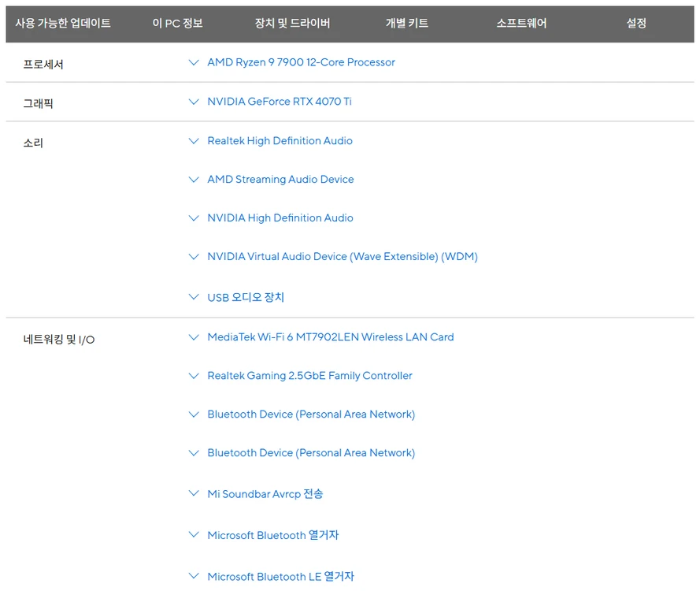Click the 소리 category label
This screenshot has width=700, height=591.
[x=33, y=143]
